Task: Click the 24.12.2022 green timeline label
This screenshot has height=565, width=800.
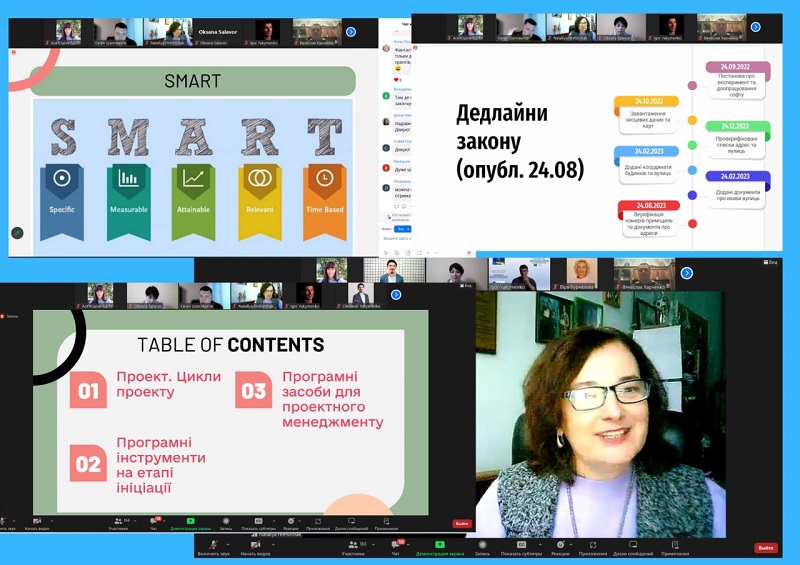Action: coord(735,126)
